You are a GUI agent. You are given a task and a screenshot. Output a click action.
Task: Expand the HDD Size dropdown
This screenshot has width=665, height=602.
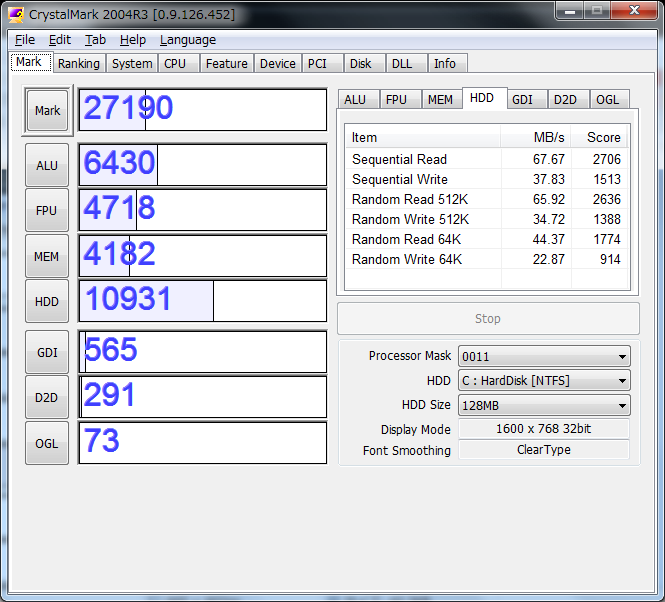[544, 406]
